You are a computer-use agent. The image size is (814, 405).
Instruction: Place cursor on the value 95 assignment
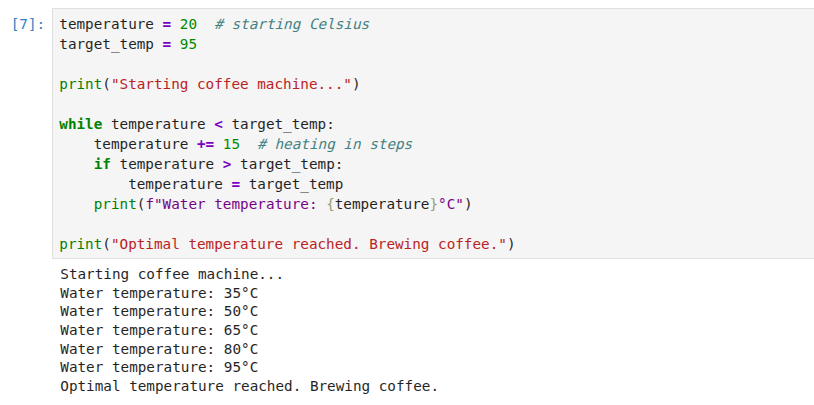tap(188, 45)
